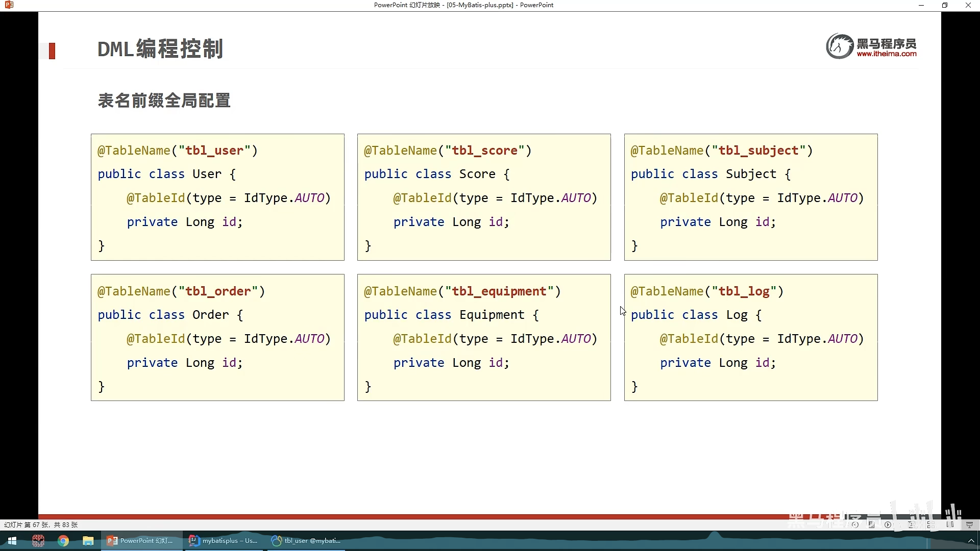
Task: Switch to tbl_user Navicat window
Action: [306, 541]
